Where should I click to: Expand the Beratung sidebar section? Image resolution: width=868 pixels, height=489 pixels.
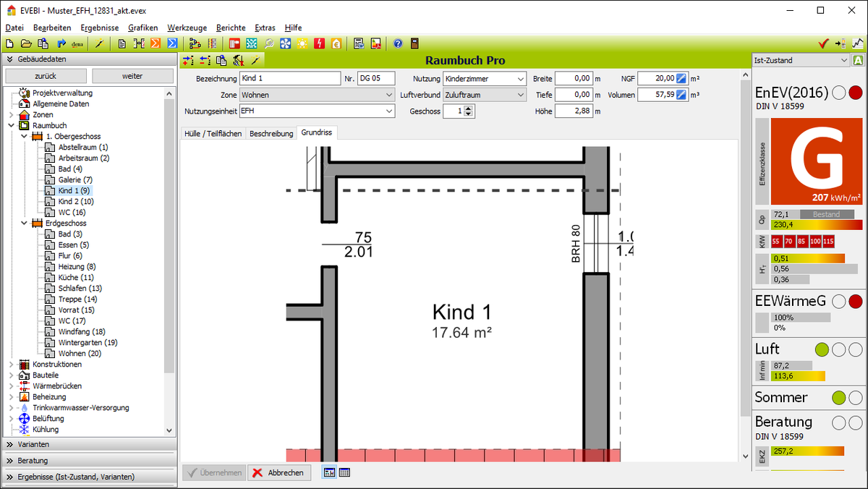[x=88, y=460]
